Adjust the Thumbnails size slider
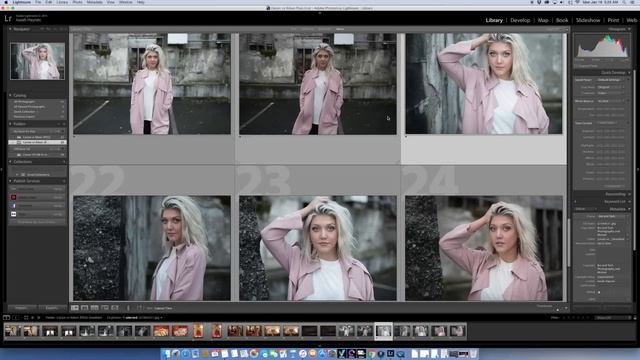 coord(558,310)
